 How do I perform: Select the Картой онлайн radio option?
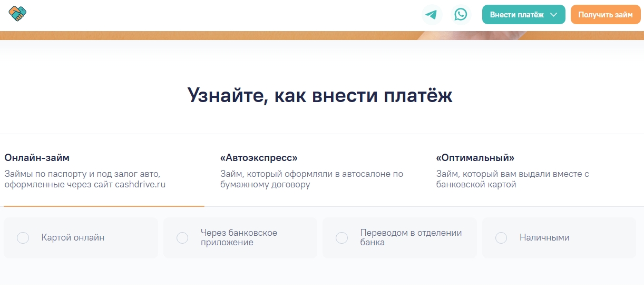click(81, 238)
